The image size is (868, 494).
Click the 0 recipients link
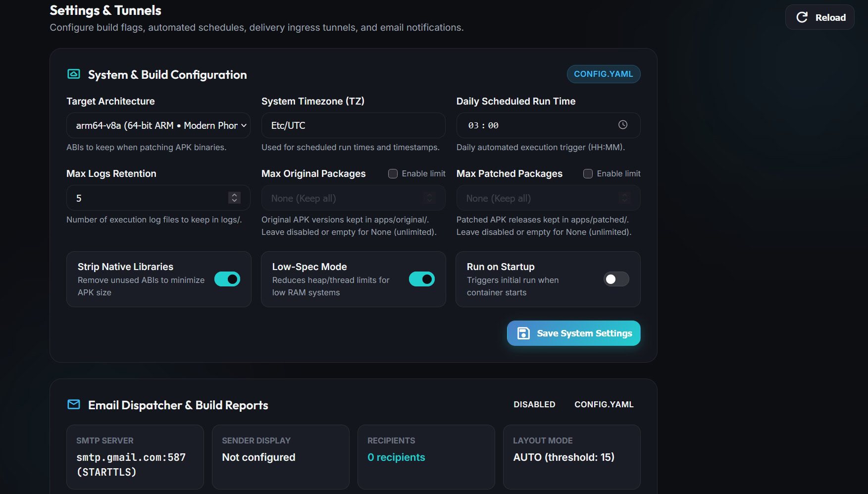click(396, 457)
